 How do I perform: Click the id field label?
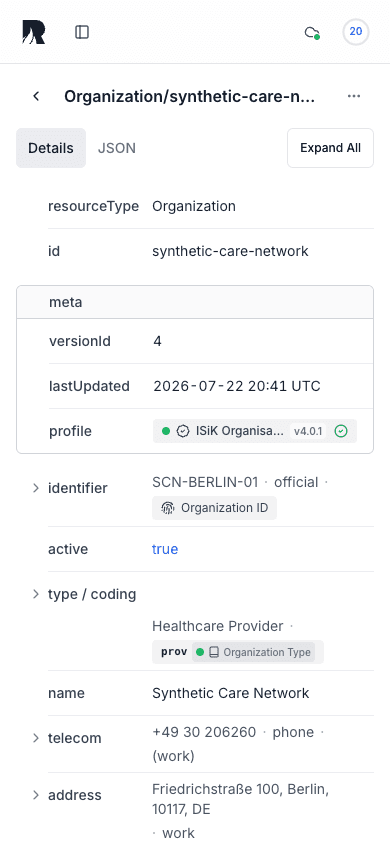(x=54, y=251)
